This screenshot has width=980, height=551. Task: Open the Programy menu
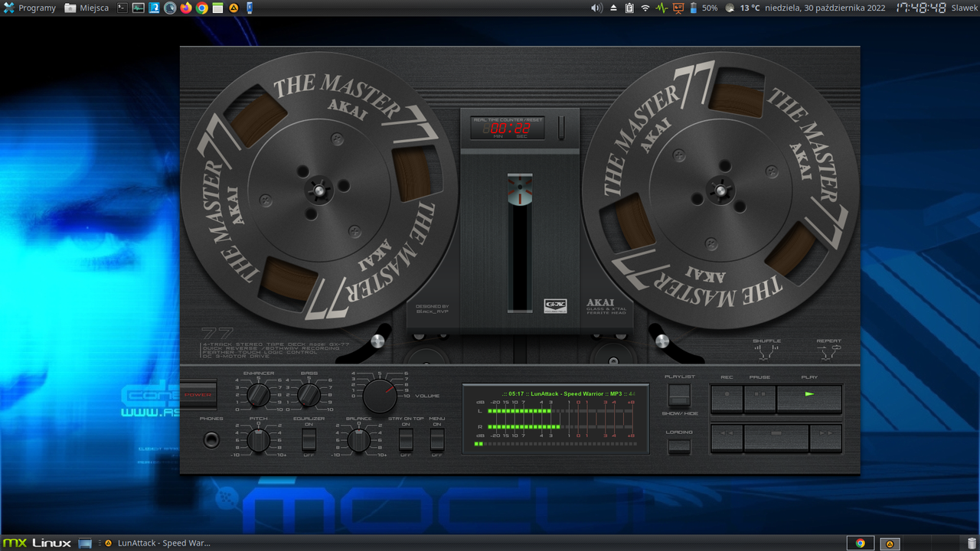(x=30, y=8)
